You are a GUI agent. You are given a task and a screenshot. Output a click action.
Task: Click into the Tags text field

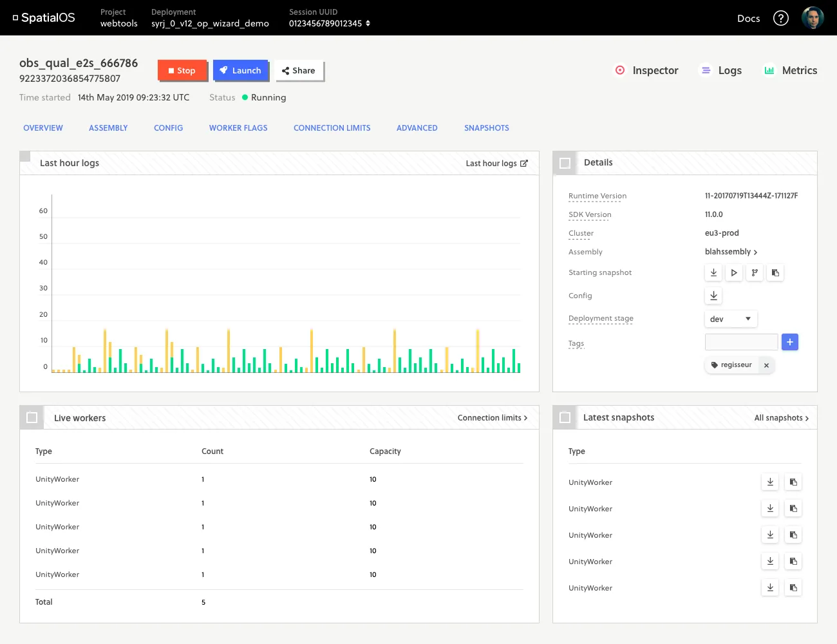pyautogui.click(x=741, y=342)
